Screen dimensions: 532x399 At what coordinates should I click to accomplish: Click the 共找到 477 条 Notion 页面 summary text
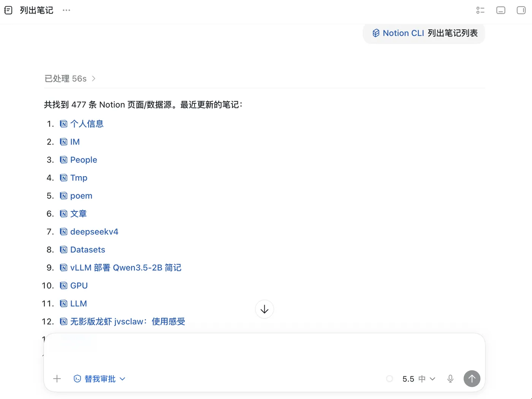pos(143,105)
